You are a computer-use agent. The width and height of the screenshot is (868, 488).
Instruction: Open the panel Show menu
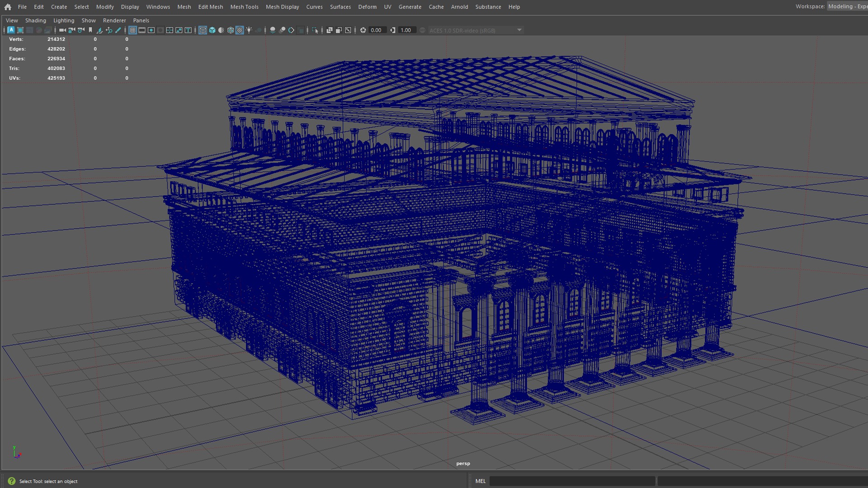pos(89,20)
